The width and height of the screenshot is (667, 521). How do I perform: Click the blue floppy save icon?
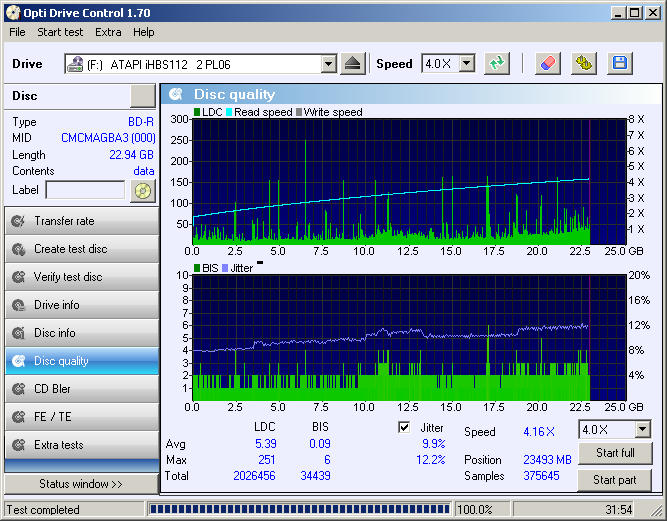(x=620, y=64)
